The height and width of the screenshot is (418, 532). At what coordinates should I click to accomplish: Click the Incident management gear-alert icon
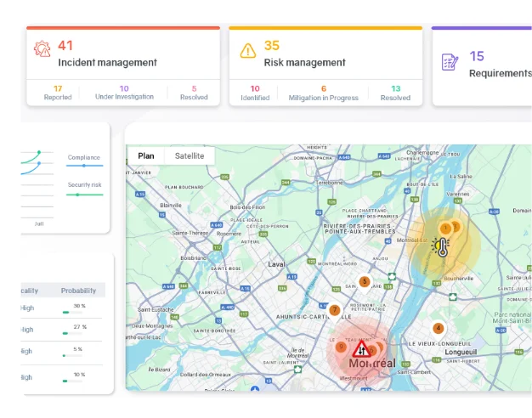coord(42,49)
